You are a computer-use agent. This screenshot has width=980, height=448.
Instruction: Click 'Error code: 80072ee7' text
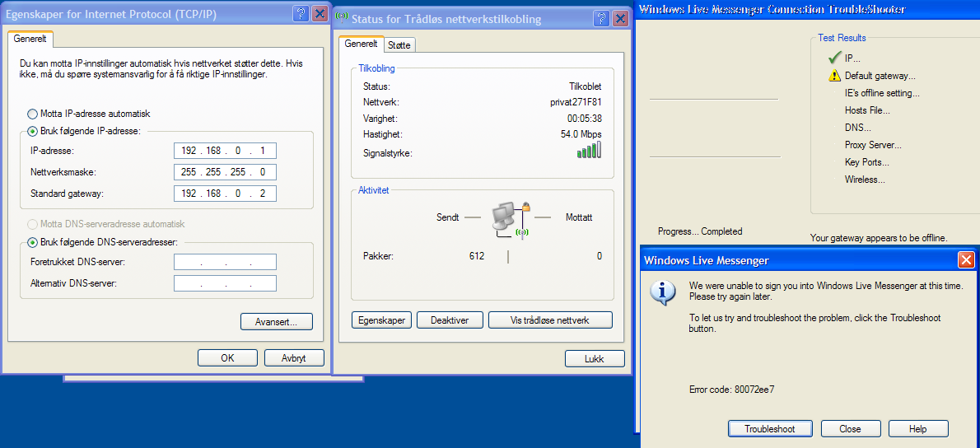click(x=732, y=390)
